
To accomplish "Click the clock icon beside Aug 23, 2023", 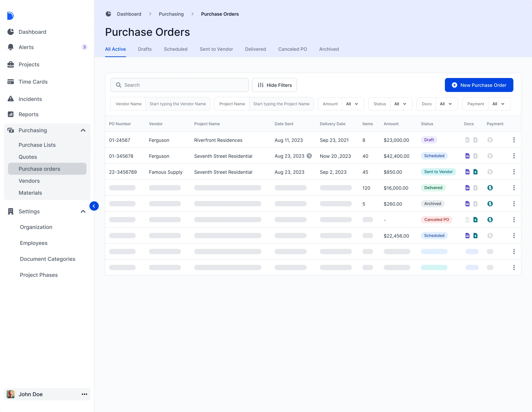I will (x=309, y=156).
